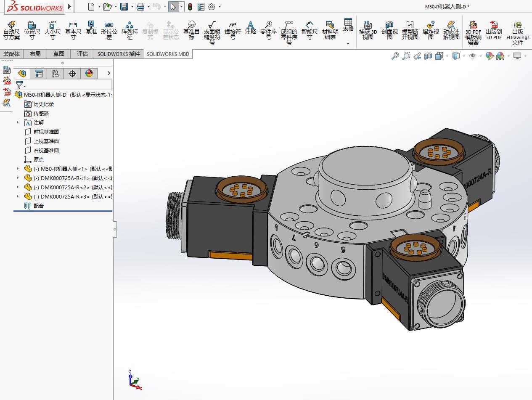532x400 pixels.
Task: Click the 阵列特征 (Pattern Feature) tool
Action: (x=130, y=30)
